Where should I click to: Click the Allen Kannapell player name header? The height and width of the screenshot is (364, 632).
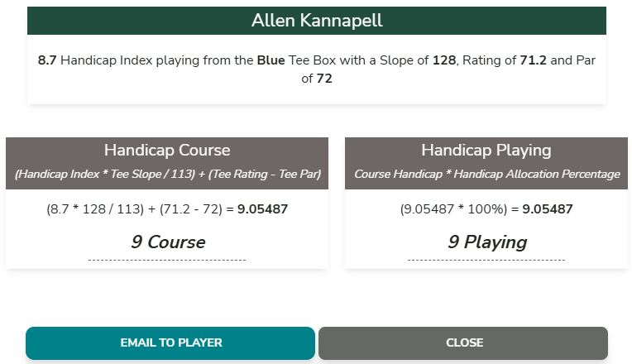[x=317, y=21]
